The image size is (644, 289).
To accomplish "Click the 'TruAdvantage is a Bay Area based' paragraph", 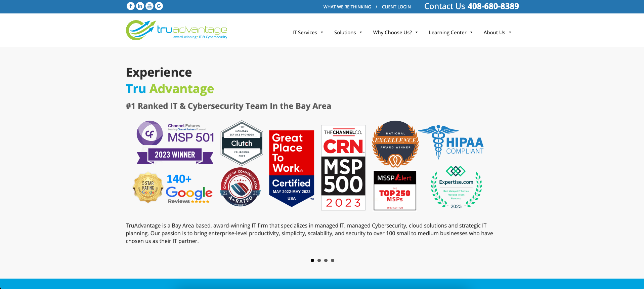I will tap(309, 233).
